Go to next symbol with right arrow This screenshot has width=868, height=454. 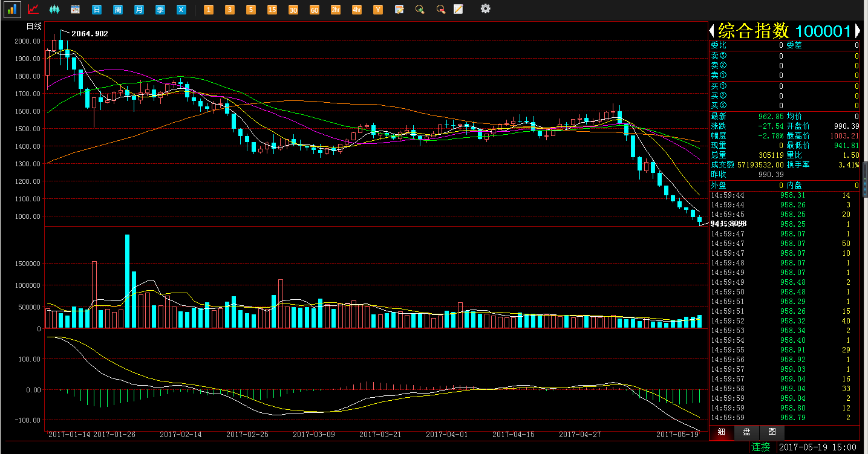coord(857,31)
